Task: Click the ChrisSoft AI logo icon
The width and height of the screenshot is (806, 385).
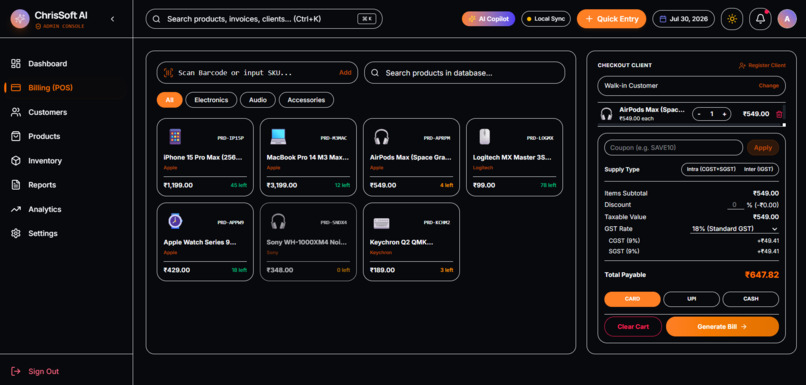Action: [20, 19]
